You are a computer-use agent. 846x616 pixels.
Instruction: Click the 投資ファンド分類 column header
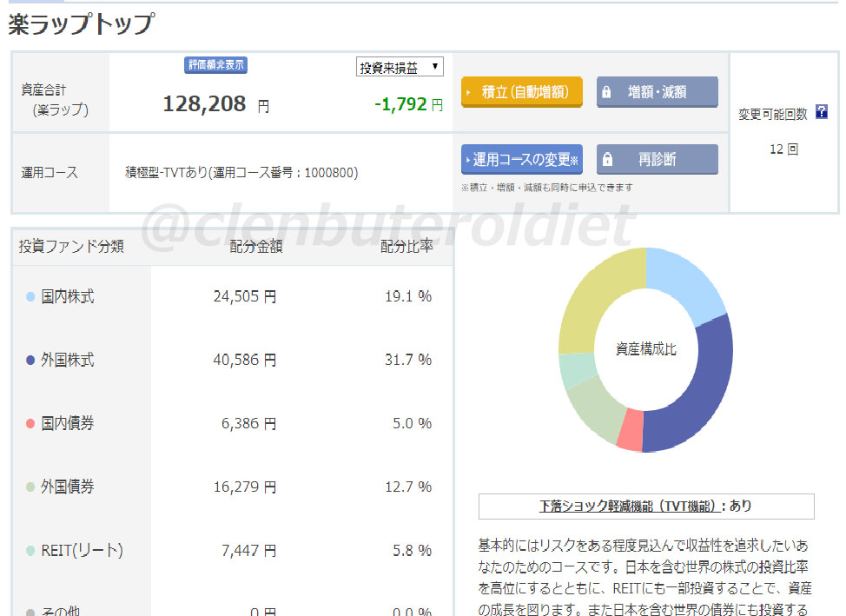pyautogui.click(x=71, y=247)
